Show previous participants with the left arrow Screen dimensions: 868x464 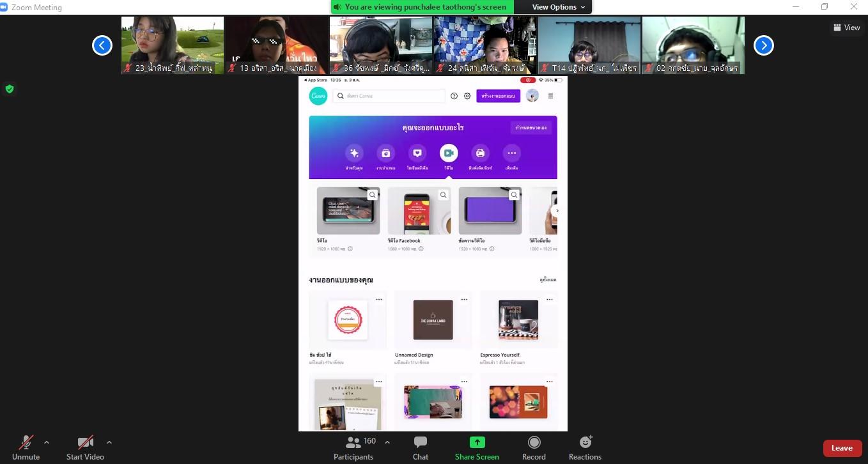(102, 45)
